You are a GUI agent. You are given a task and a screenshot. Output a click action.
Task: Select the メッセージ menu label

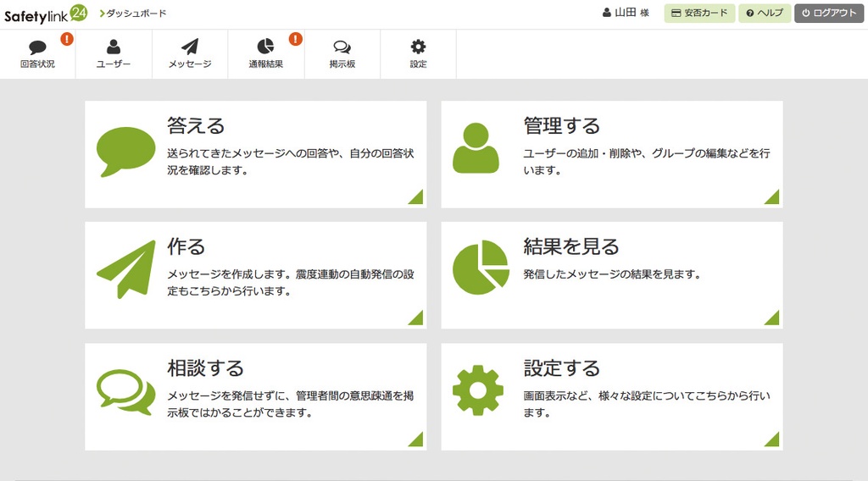(190, 64)
